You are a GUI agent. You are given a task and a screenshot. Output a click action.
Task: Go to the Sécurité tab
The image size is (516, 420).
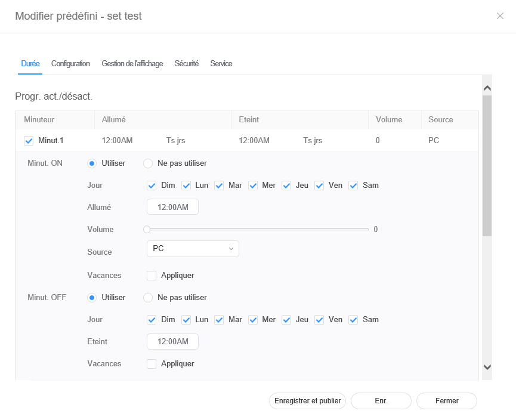tap(186, 63)
